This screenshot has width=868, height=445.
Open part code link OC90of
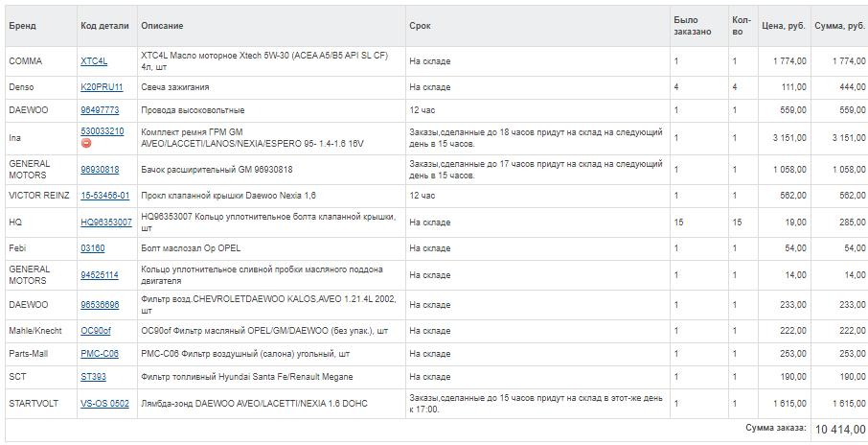(96, 331)
